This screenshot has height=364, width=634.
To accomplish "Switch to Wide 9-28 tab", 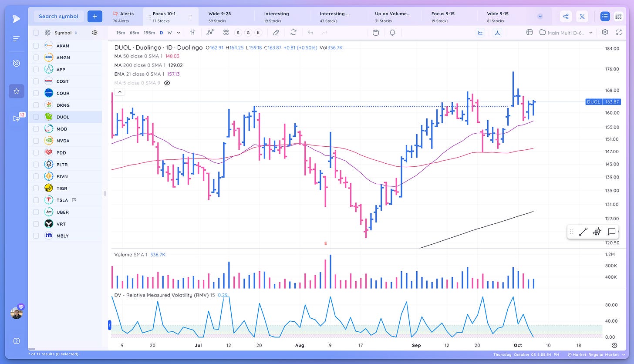I will pos(219,17).
